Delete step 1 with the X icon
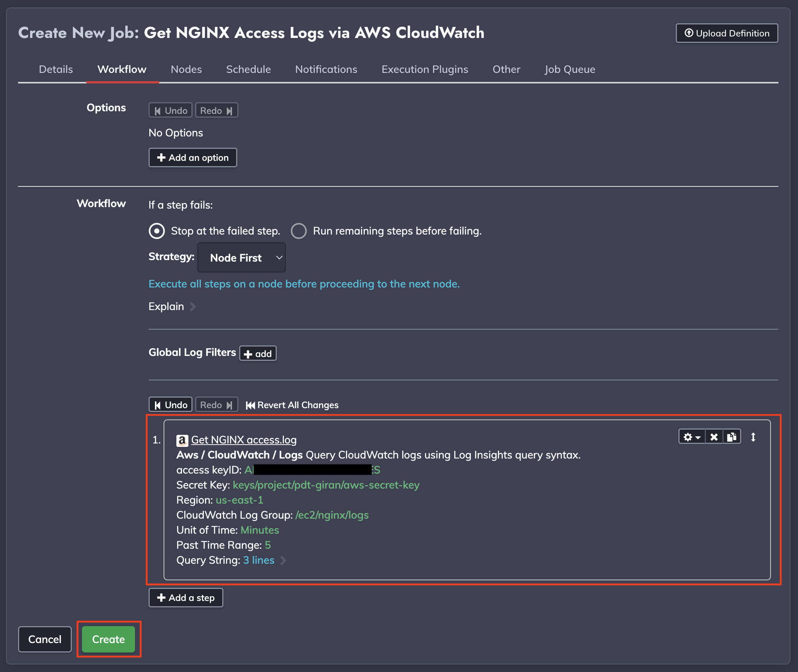The image size is (798, 672). tap(714, 437)
